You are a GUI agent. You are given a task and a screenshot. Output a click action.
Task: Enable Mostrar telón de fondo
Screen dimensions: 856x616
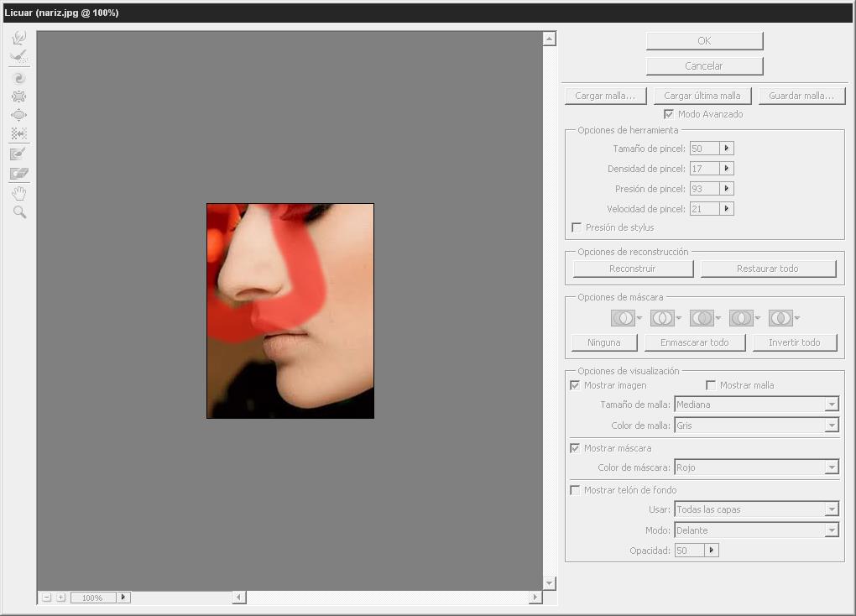[575, 490]
